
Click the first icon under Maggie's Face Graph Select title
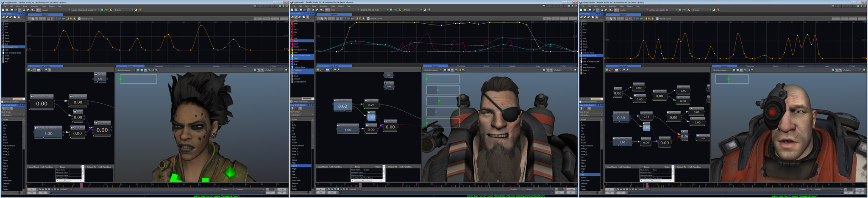click(x=3, y=109)
